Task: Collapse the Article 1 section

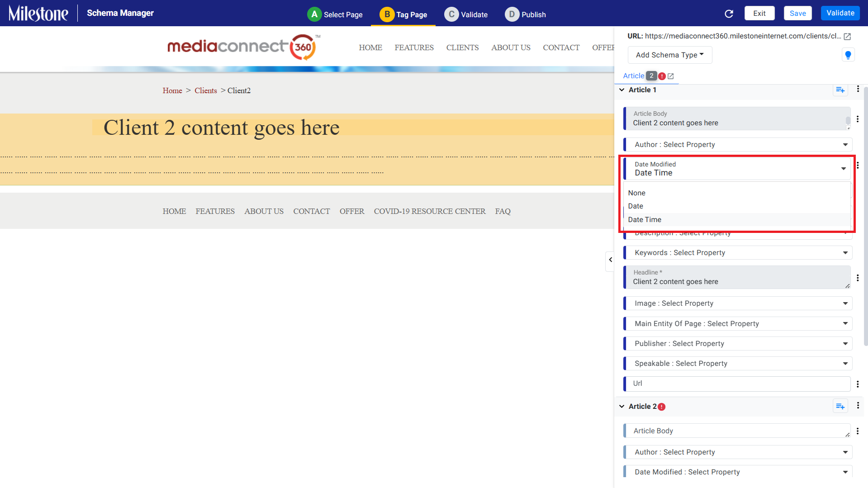Action: (x=622, y=90)
